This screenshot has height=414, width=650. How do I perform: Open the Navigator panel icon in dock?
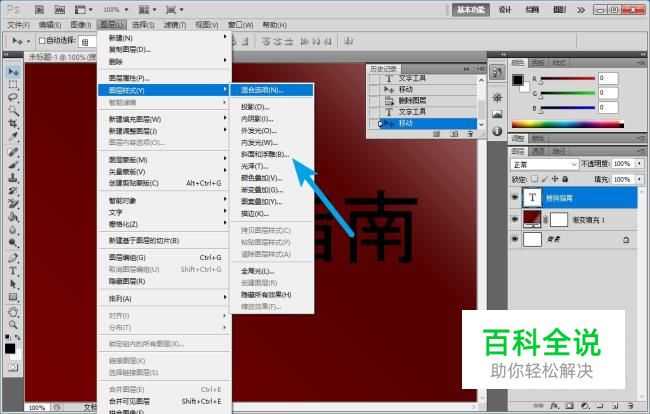click(x=497, y=97)
